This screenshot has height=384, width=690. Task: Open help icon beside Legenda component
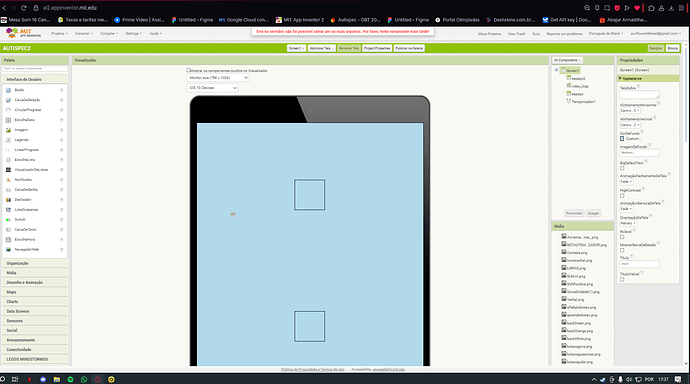click(x=61, y=140)
